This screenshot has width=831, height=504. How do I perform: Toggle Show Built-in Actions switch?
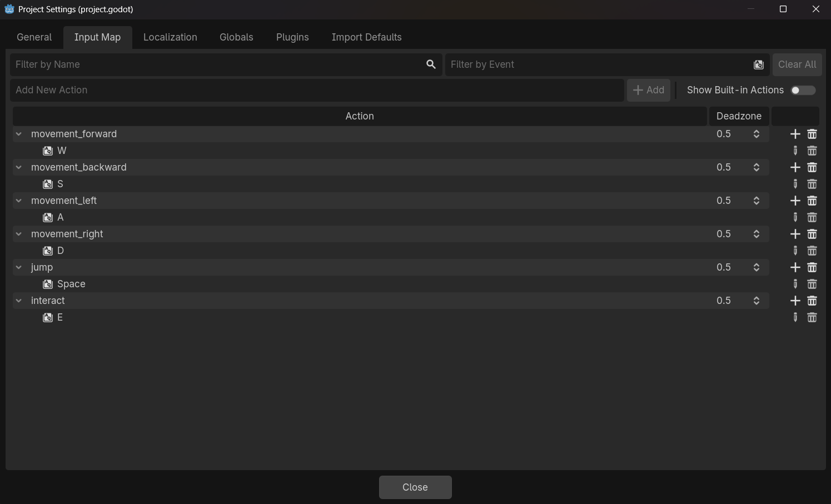[803, 90]
